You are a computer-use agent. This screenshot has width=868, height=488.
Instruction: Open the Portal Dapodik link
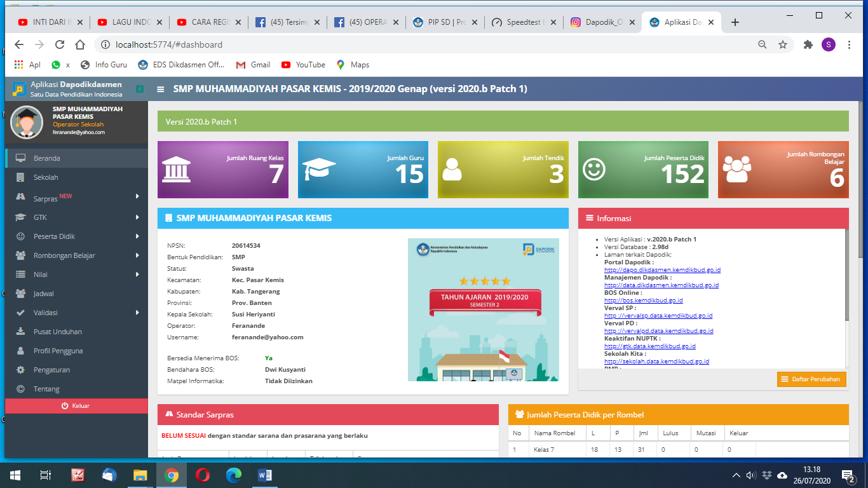(662, 270)
